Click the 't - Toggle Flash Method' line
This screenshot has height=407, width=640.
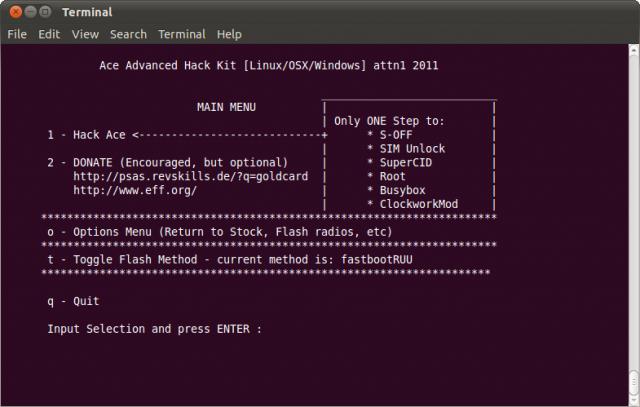coord(230,260)
